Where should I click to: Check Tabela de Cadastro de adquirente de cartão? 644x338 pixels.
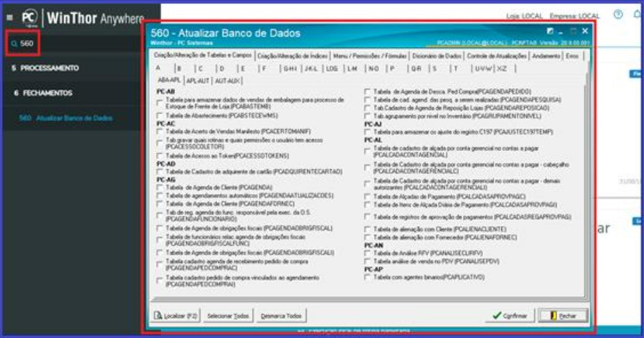[x=159, y=171]
